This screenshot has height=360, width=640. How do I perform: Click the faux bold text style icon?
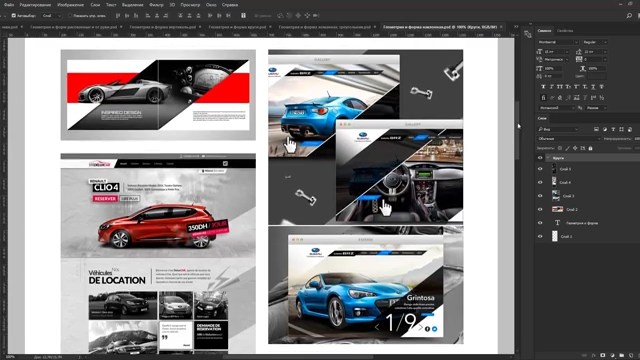click(543, 87)
